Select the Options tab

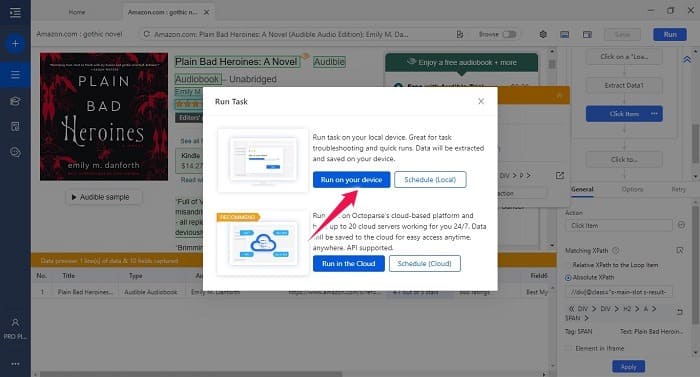pyautogui.click(x=632, y=189)
